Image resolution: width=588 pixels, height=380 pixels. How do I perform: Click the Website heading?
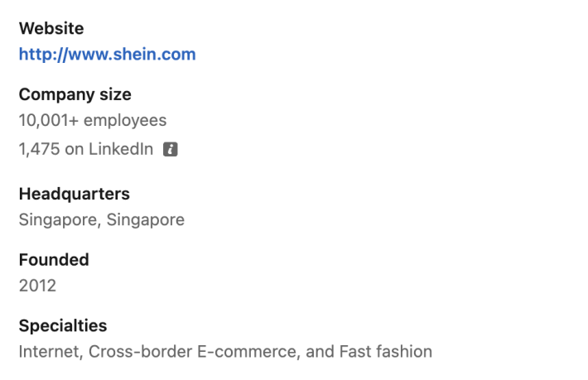(51, 28)
